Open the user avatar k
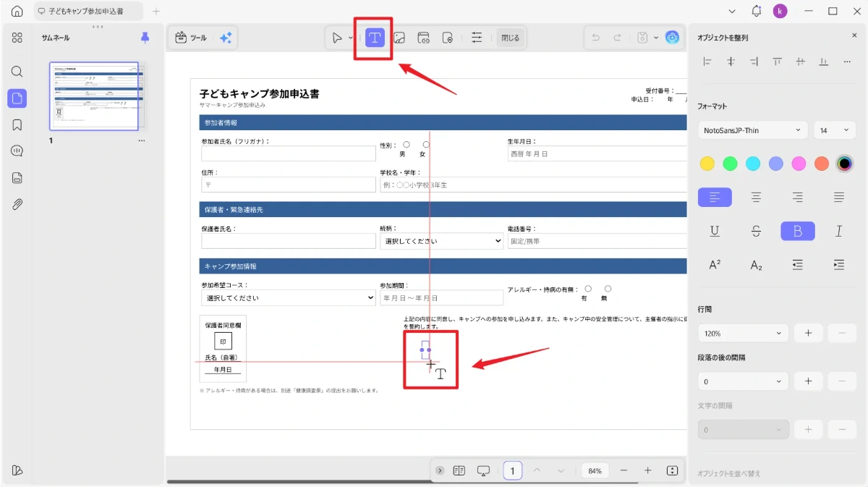The width and height of the screenshot is (868, 487). click(x=780, y=11)
